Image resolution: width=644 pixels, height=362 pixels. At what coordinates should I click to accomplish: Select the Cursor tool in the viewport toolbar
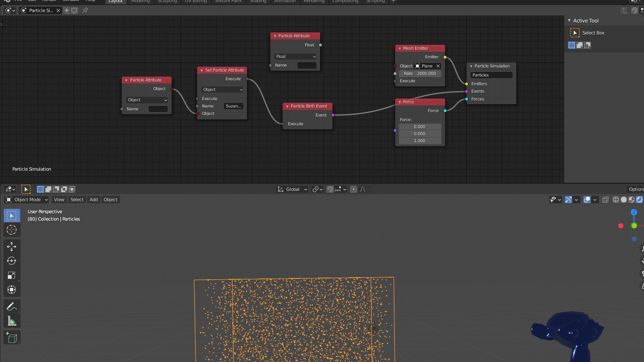(x=12, y=230)
